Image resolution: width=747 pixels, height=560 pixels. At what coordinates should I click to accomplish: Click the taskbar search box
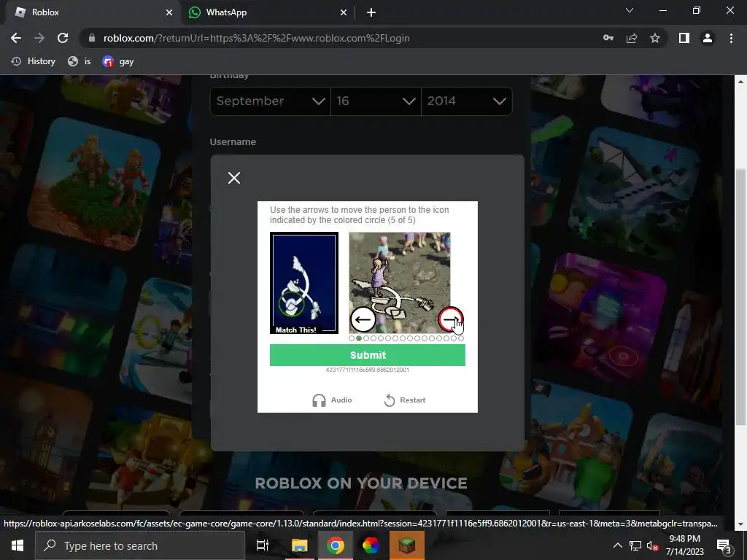tap(140, 545)
